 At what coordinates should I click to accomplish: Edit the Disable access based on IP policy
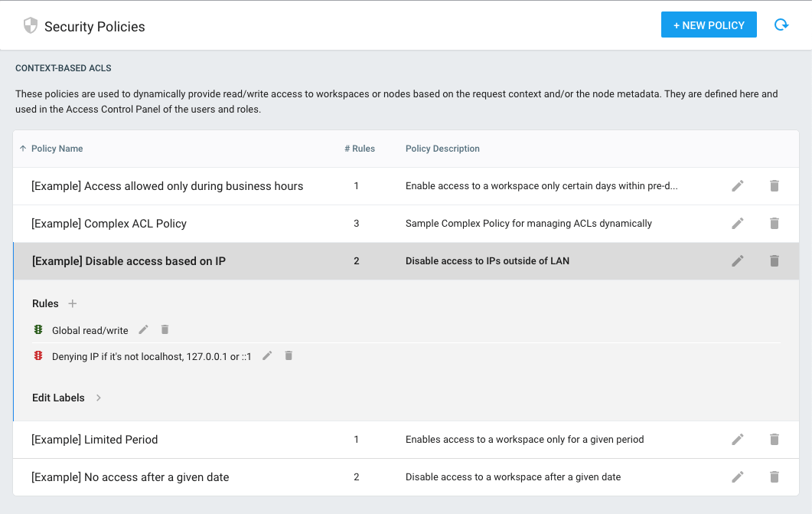point(738,261)
